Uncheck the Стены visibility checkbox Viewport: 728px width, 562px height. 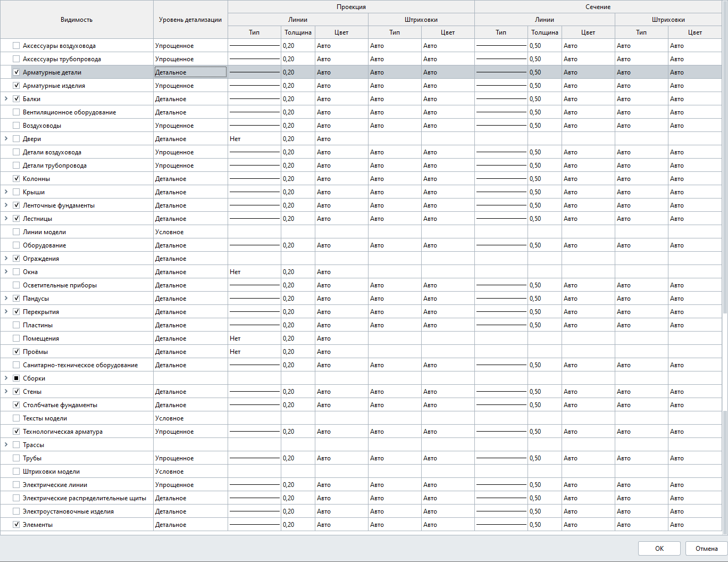point(16,392)
